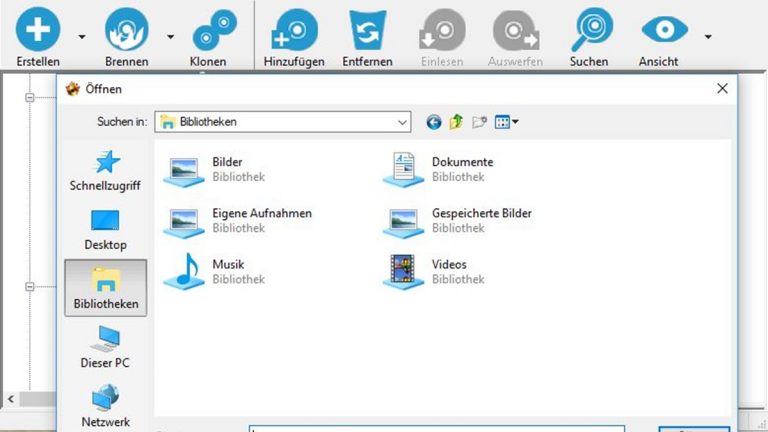Collapse the lower tree node in main window
This screenshot has height=432, width=768.
pos(30,287)
